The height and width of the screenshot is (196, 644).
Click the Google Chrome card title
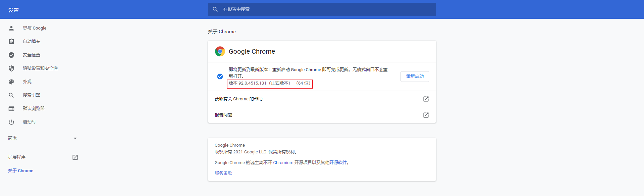pyautogui.click(x=252, y=51)
